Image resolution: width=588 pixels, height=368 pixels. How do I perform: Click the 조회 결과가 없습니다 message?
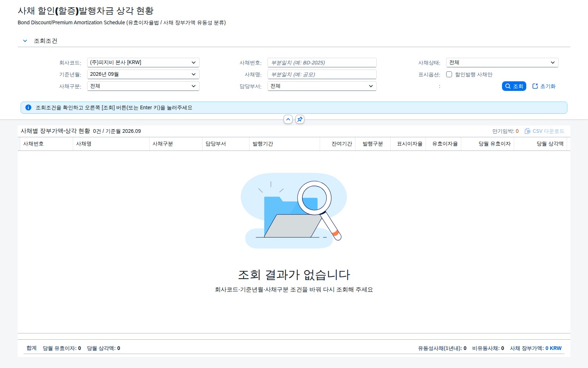[294, 275]
